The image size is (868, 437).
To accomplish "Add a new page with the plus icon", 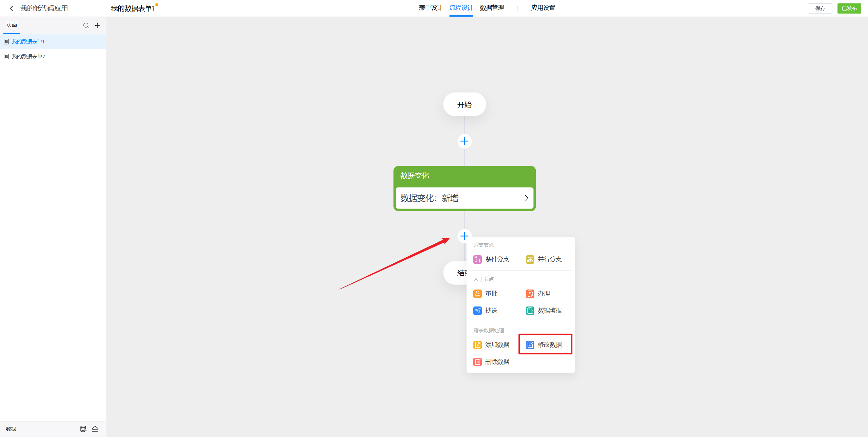I will [x=97, y=25].
